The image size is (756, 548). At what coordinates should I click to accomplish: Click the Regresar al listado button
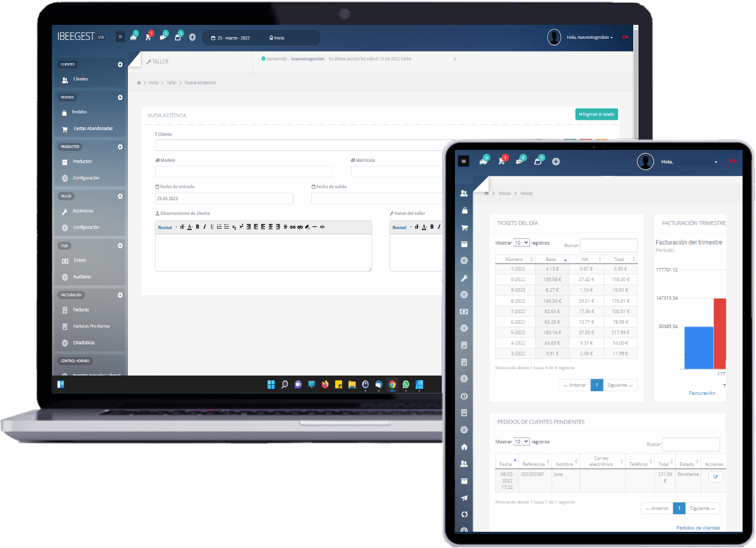click(597, 115)
